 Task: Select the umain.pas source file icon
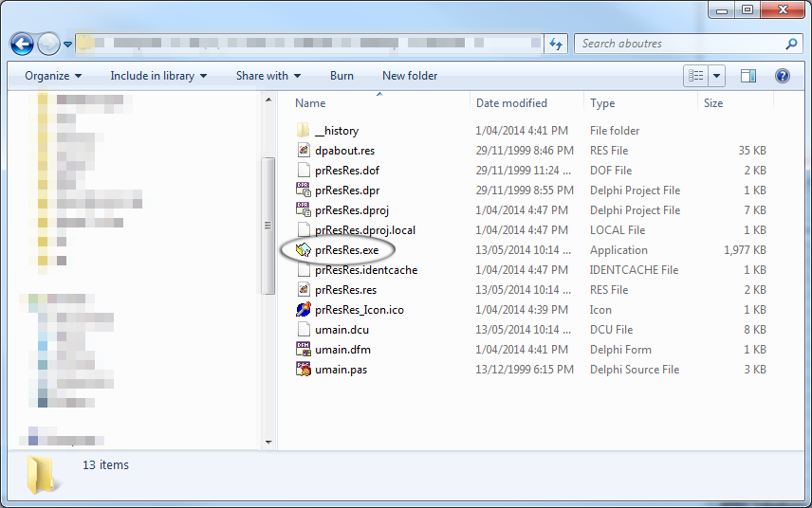coord(303,370)
